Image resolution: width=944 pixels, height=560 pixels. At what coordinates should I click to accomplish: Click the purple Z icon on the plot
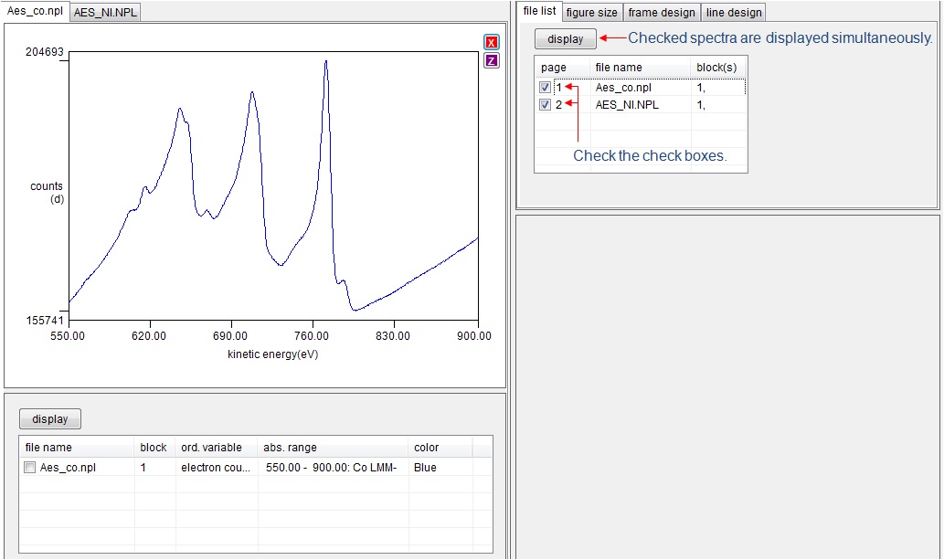pyautogui.click(x=492, y=60)
